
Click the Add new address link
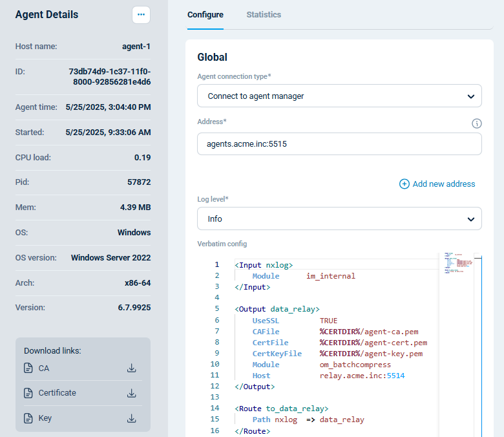[x=437, y=184]
